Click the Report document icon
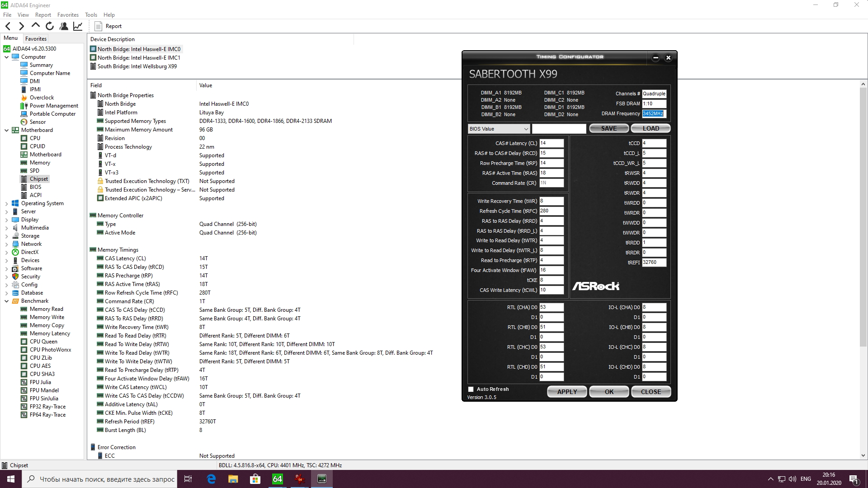 [98, 26]
